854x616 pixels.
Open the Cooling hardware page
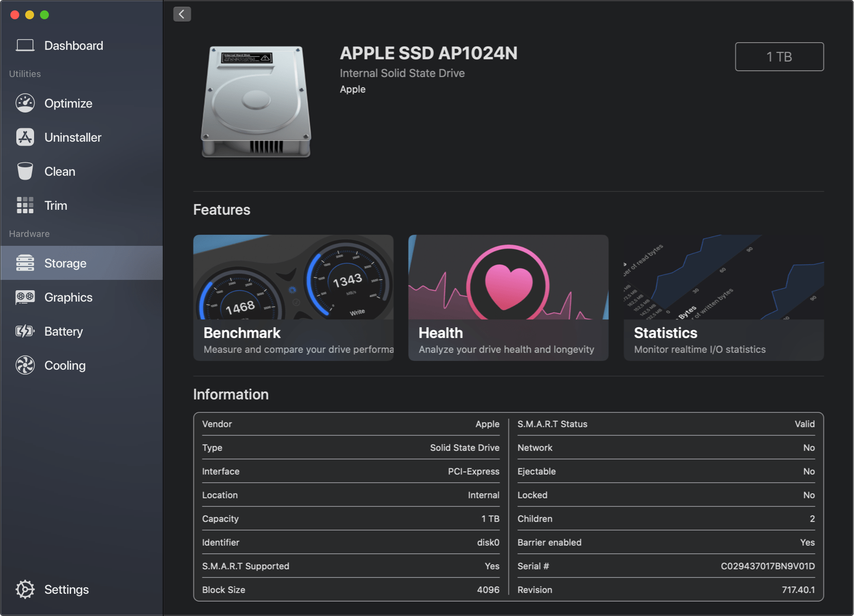tap(81, 365)
